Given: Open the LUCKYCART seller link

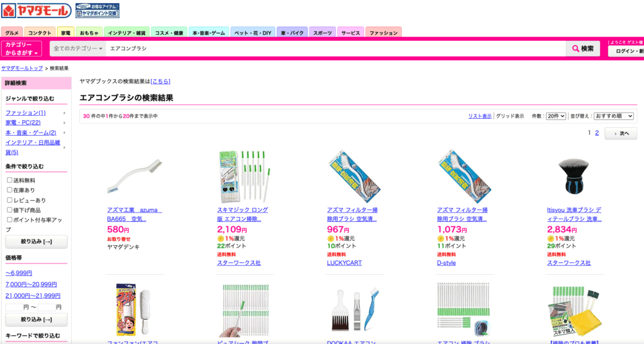Looking at the screenshot, I should click(344, 263).
